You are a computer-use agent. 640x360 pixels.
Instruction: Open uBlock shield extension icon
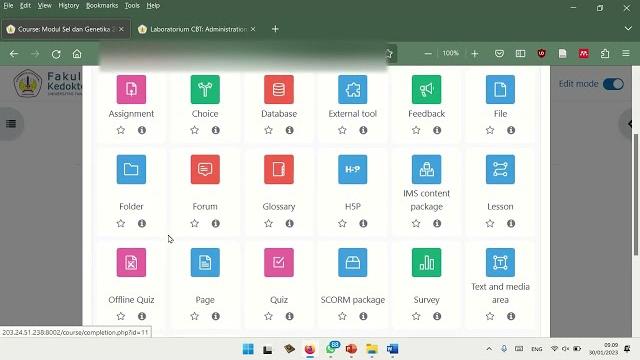tap(542, 53)
